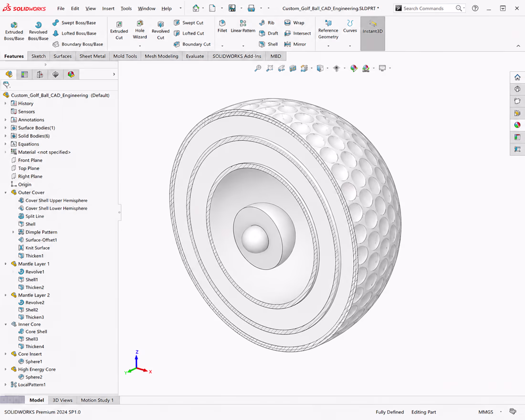525x420 pixels.
Task: Expand the Solid Bodies(6) folder
Action: click(6, 136)
